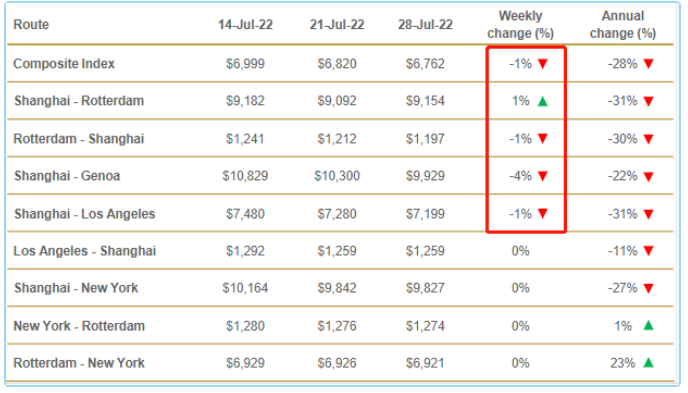Select the 14-Jul-22 column header

pyautogui.click(x=245, y=25)
